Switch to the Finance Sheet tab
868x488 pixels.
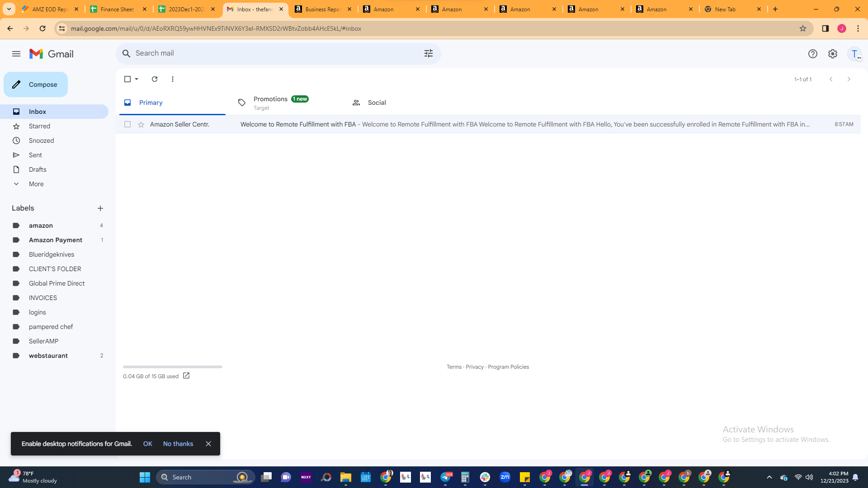pyautogui.click(x=118, y=9)
